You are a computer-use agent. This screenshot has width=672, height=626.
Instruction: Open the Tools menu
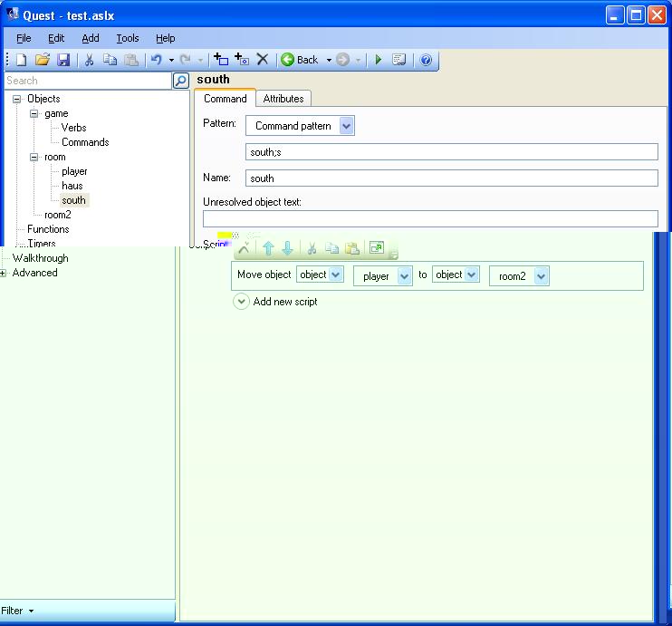[127, 38]
